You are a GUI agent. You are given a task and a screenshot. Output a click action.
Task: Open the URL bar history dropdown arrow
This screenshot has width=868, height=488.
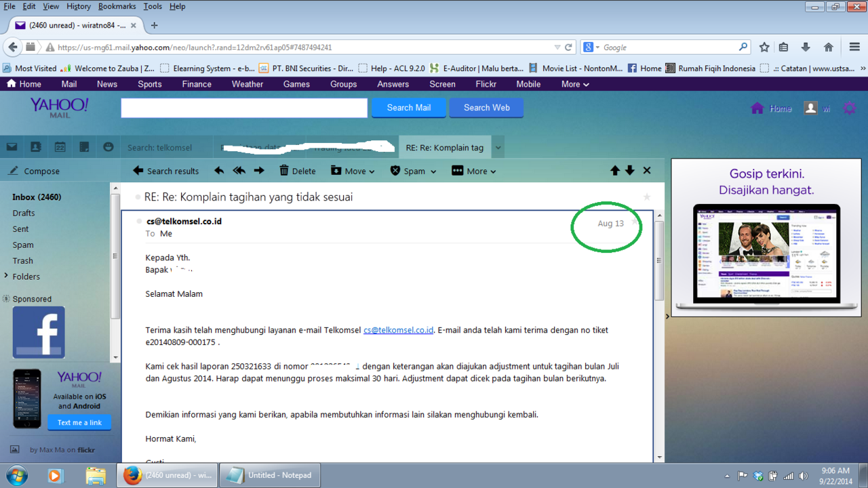pyautogui.click(x=557, y=47)
